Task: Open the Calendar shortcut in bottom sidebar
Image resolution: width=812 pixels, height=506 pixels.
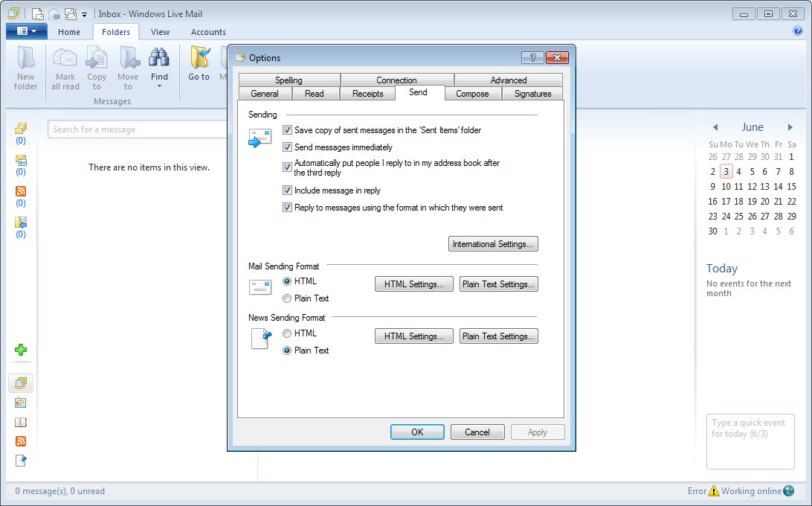Action: pyautogui.click(x=21, y=403)
